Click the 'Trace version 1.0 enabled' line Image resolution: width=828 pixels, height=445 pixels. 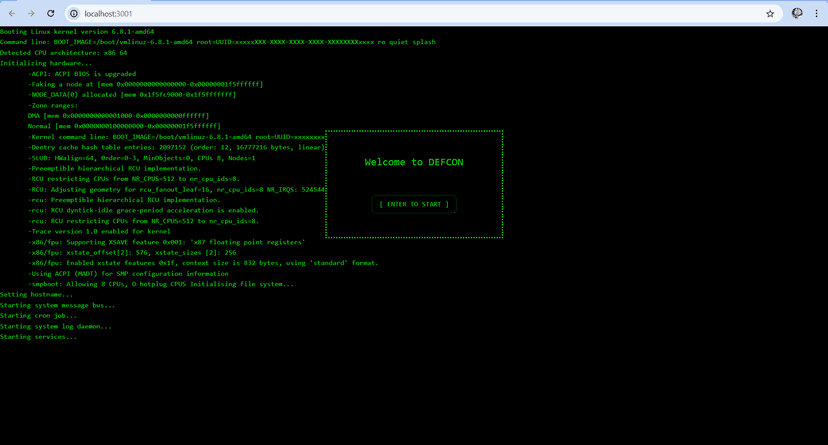(x=90, y=231)
